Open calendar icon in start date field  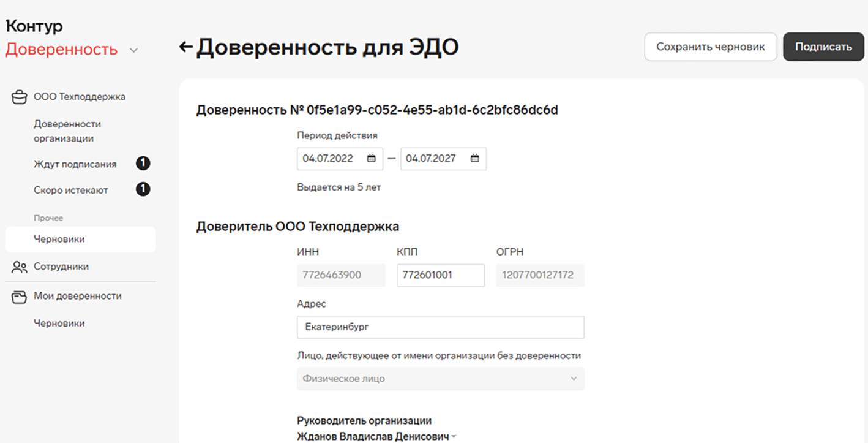pos(371,159)
